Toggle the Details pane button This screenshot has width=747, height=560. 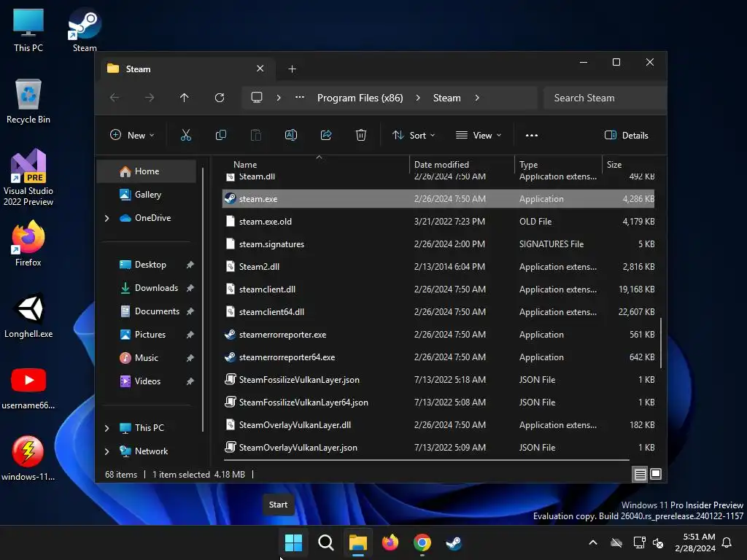pos(626,135)
